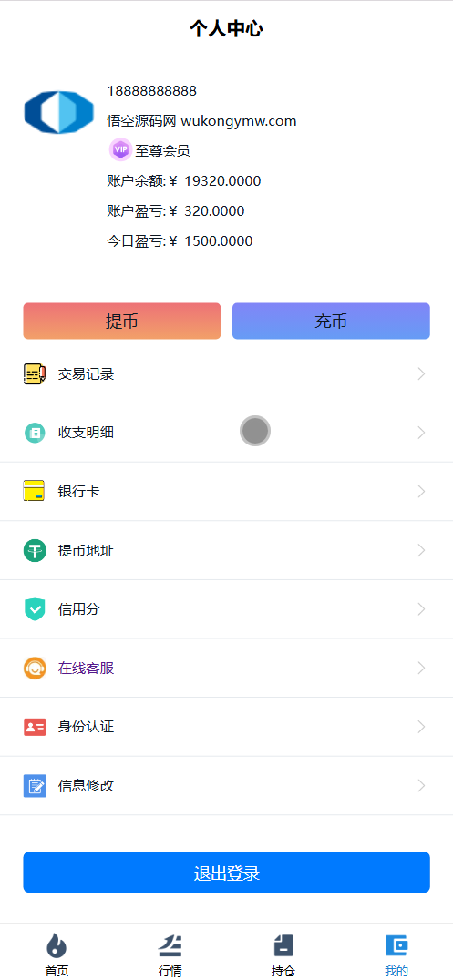453x980 pixels.
Task: Click the purple VIP badge icon
Action: pos(120,150)
